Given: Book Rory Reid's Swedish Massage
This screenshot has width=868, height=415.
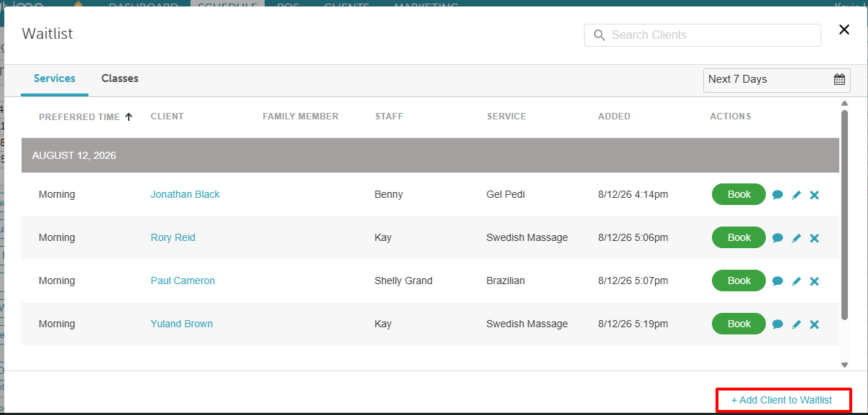Looking at the screenshot, I should (739, 237).
